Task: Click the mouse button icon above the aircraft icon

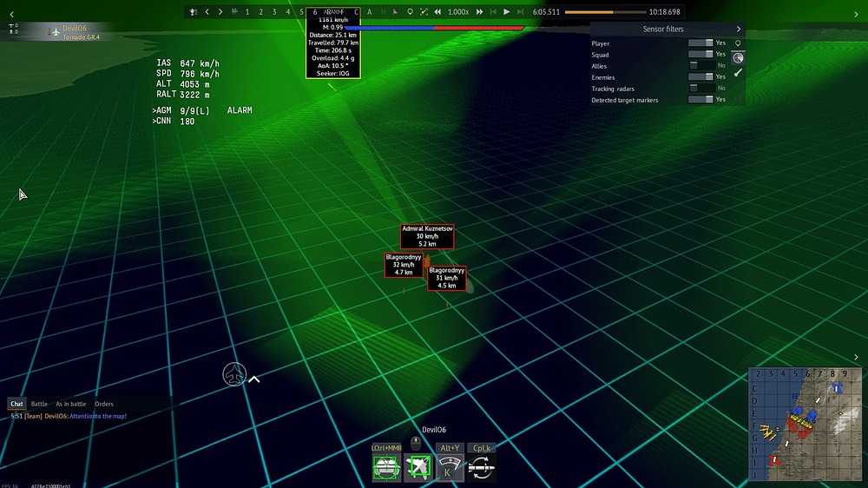Action: point(417,443)
